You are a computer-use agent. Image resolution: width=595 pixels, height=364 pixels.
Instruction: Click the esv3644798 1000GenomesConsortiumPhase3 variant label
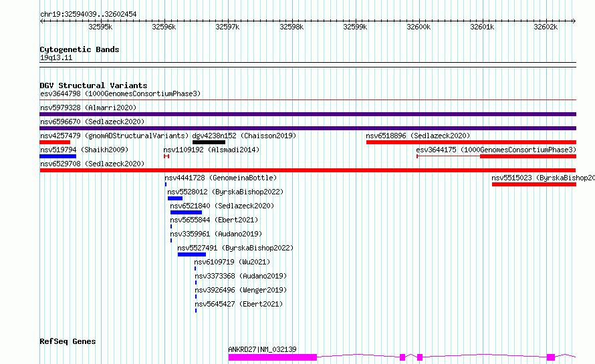point(120,94)
